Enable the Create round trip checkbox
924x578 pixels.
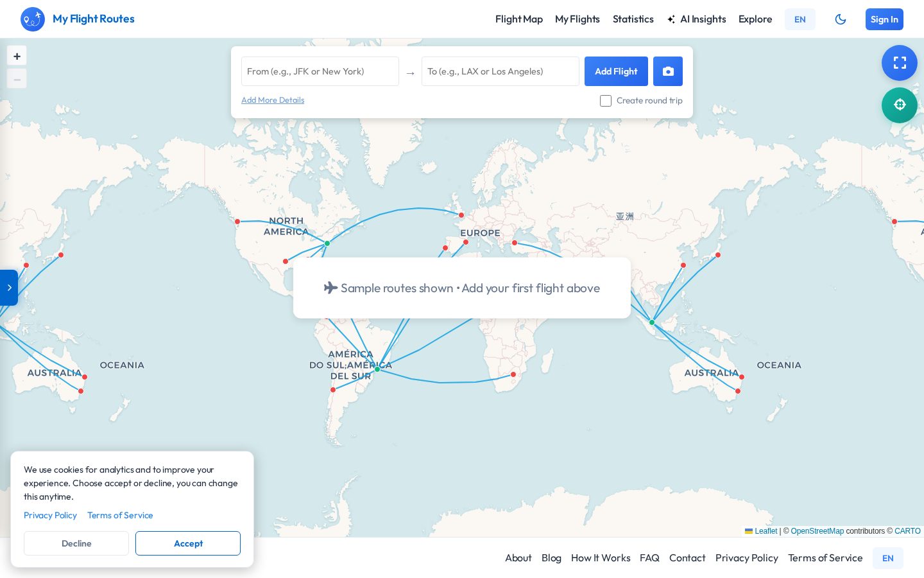click(606, 101)
